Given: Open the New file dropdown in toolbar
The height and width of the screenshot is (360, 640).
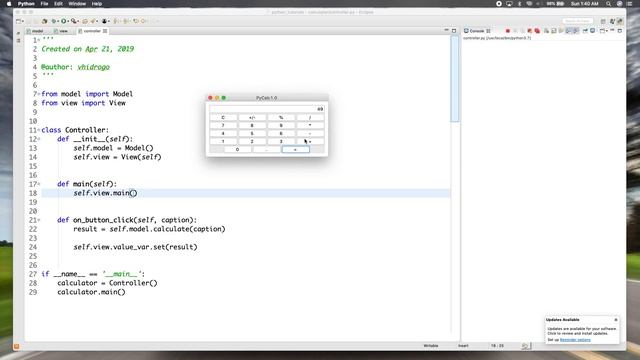Looking at the screenshot, I should [x=22, y=21].
